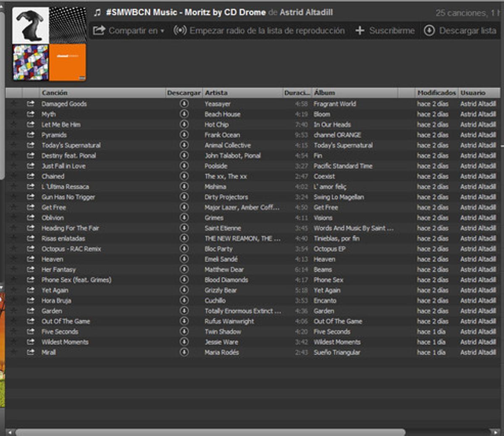Click the Suscribirme button
The height and width of the screenshot is (436, 504).
385,31
